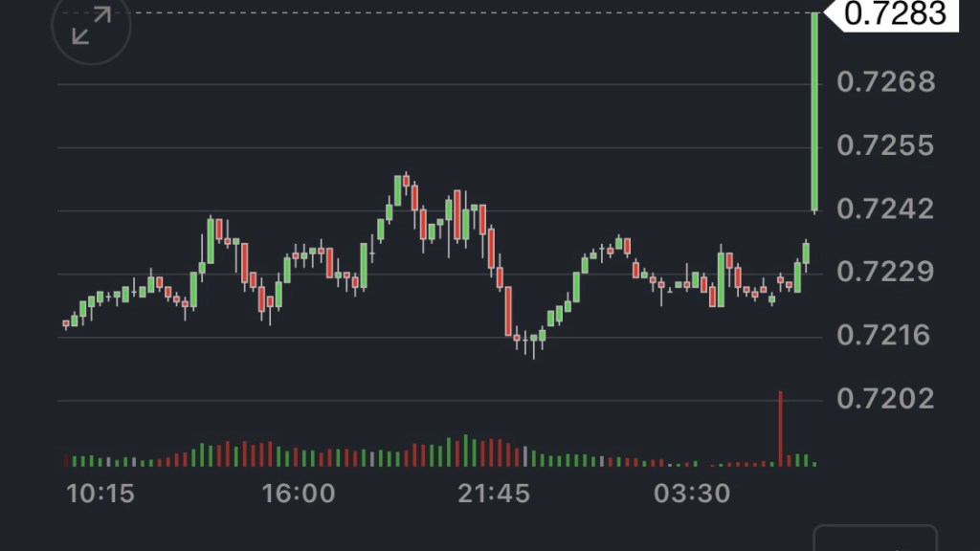The height and width of the screenshot is (551, 980).
Task: Select the 16:00 time axis label
Action: pos(300,495)
